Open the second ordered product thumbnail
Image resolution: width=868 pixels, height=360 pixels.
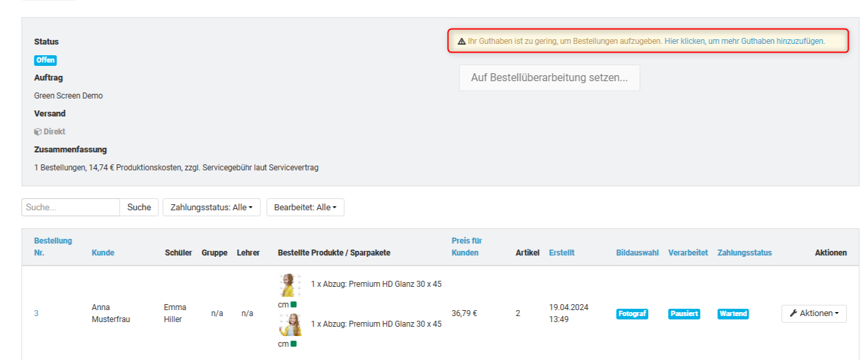click(x=290, y=325)
